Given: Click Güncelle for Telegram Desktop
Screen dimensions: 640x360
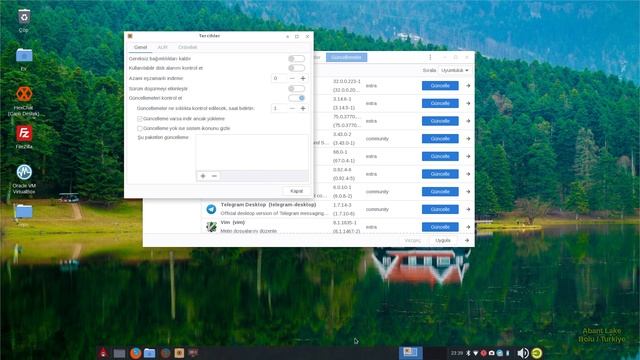Looking at the screenshot, I should [x=440, y=209].
